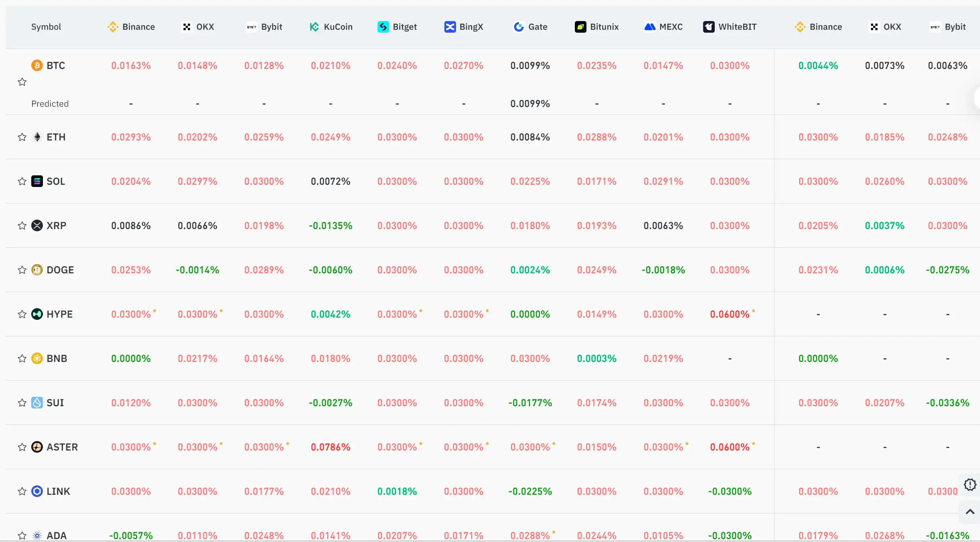Click the scroll-to-top chevron button
The height and width of the screenshot is (542, 980).
(x=970, y=512)
